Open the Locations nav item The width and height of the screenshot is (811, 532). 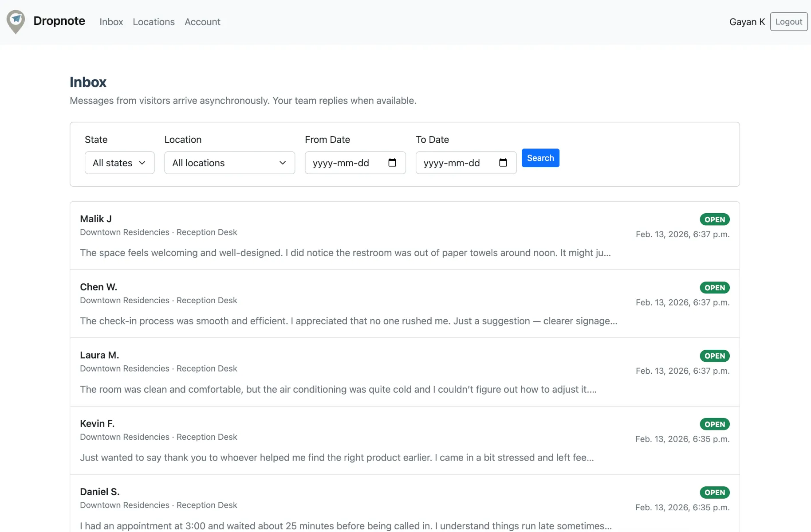click(x=154, y=22)
